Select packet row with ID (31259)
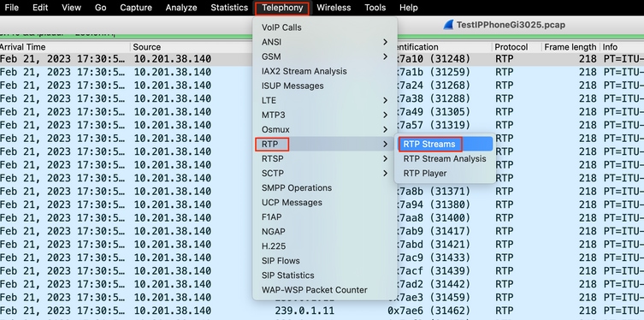 tap(322, 72)
